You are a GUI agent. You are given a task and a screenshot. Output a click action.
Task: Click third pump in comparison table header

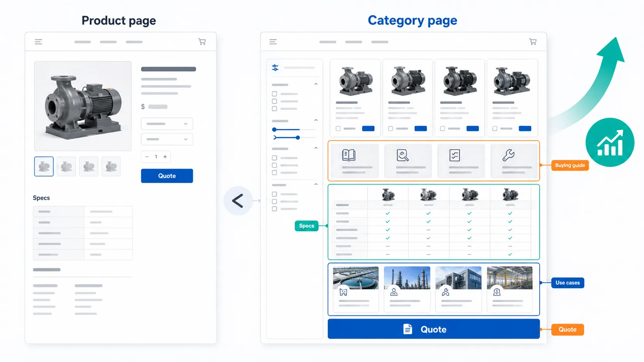coord(470,195)
